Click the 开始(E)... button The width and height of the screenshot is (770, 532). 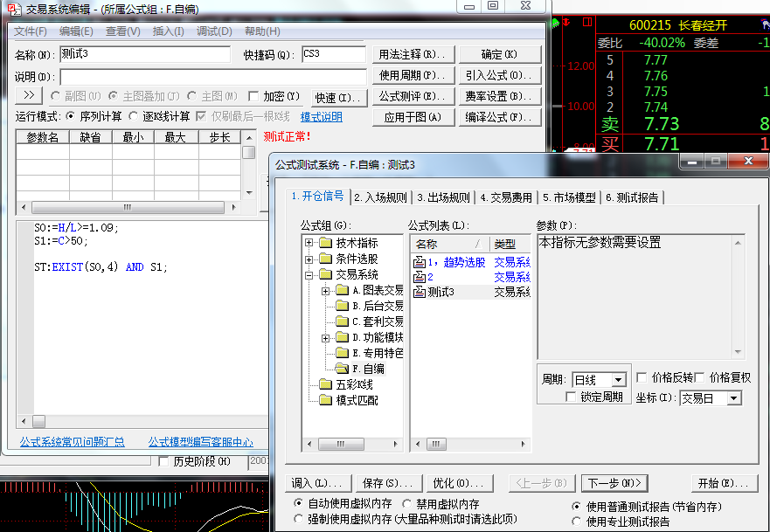pos(725,483)
